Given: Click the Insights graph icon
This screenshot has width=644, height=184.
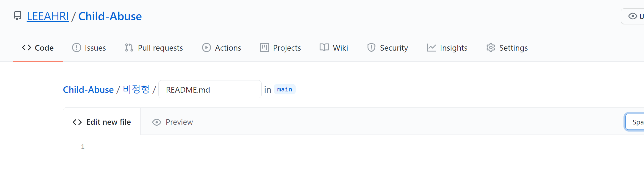Looking at the screenshot, I should (x=431, y=48).
